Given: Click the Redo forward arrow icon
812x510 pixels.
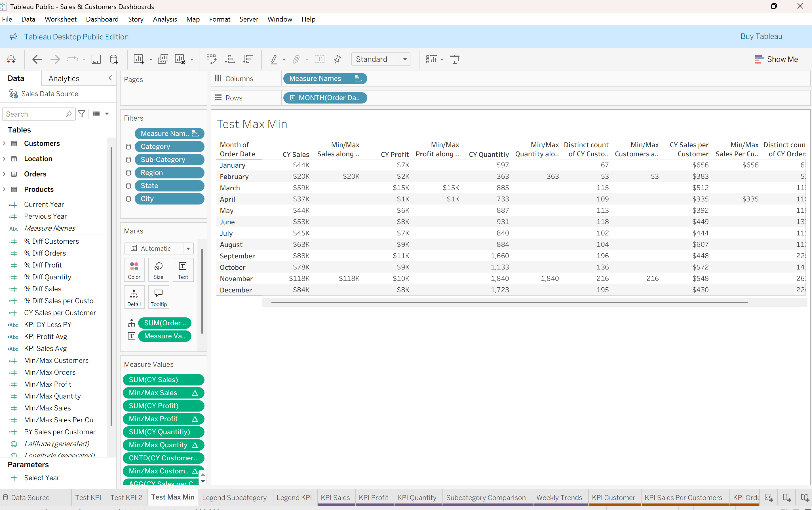Looking at the screenshot, I should tap(55, 59).
